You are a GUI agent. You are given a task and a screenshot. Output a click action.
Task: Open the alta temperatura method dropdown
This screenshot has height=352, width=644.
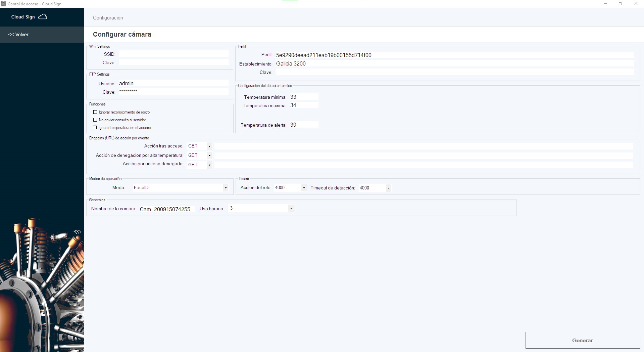[209, 156]
